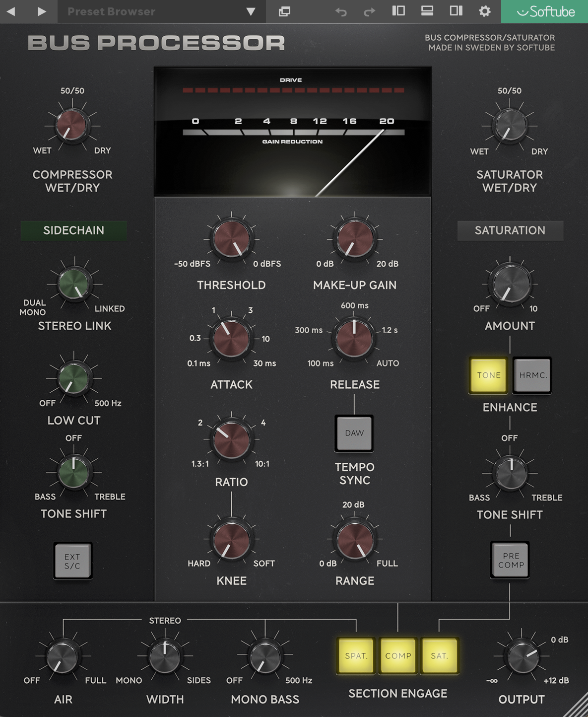Click the 'DUAL MONO' label
This screenshot has height=717, width=588.
(x=33, y=307)
